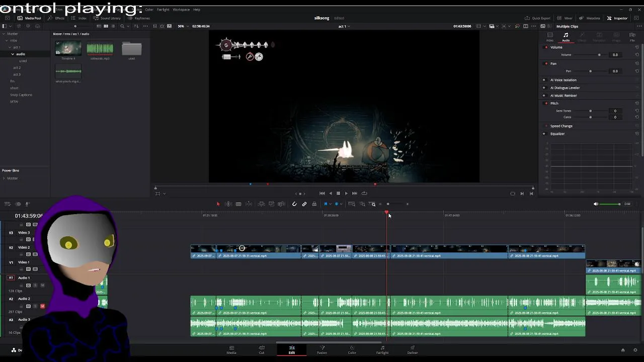Select the act 2 bin
Screen dimensions: 644x362
(x=17, y=68)
